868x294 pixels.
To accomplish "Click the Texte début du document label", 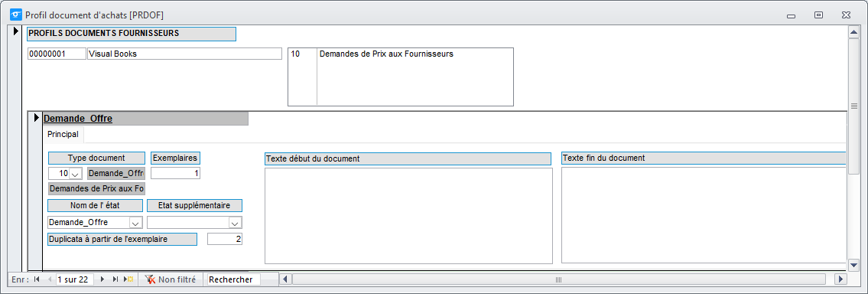I will (408, 158).
